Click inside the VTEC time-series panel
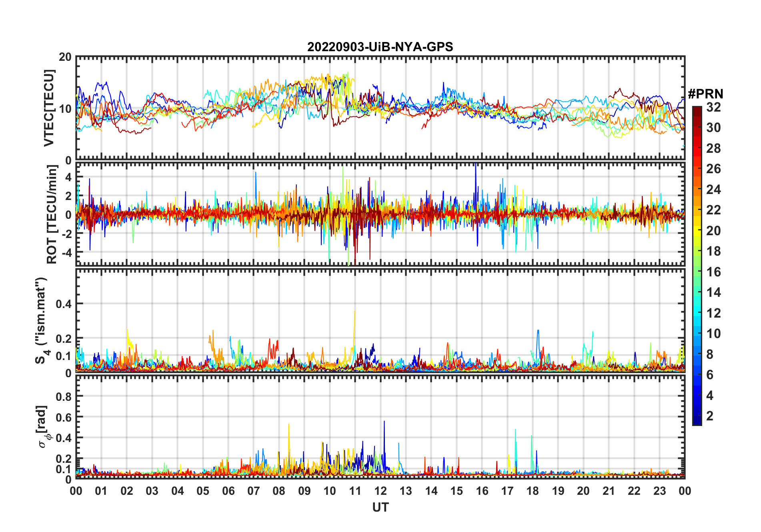 click(x=380, y=108)
